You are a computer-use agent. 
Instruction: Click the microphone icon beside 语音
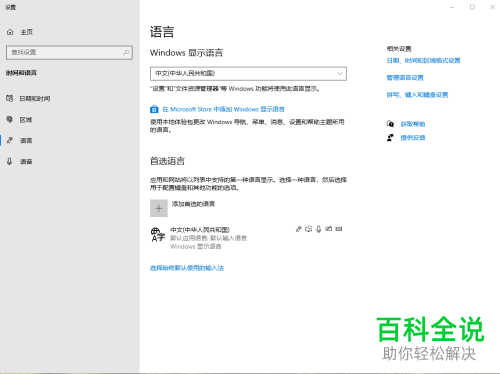(10, 162)
